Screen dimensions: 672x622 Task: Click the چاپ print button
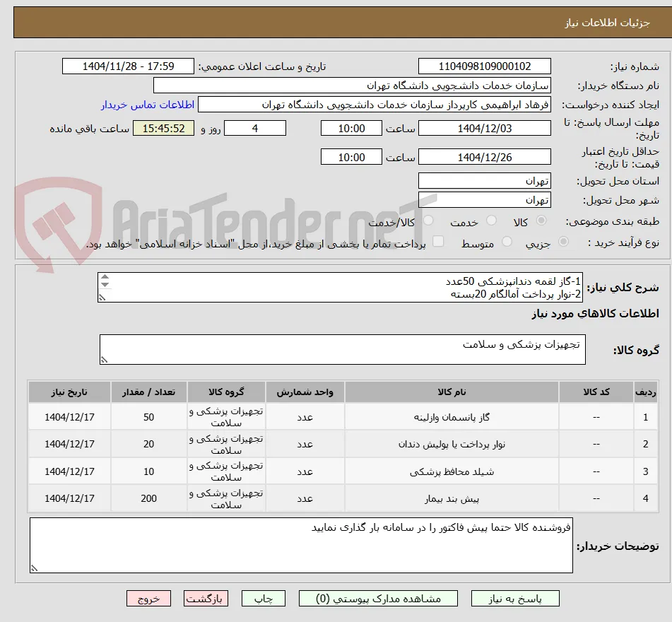[x=263, y=599]
